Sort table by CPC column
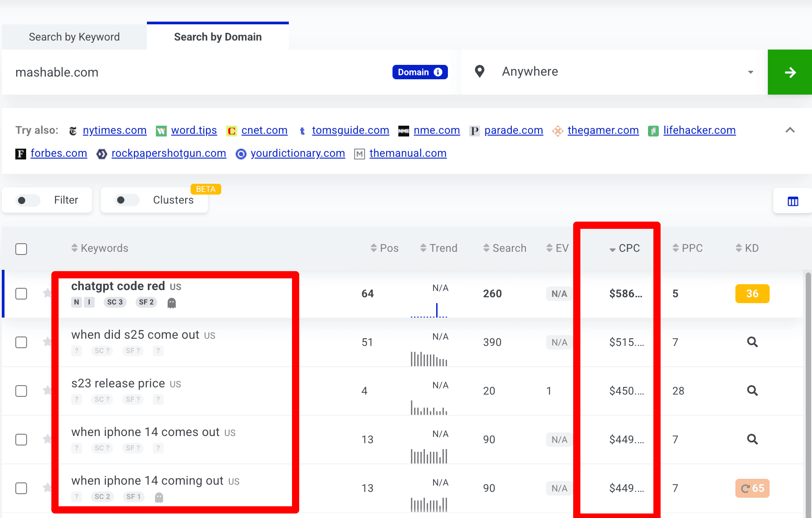Image resolution: width=812 pixels, height=518 pixels. tap(625, 248)
